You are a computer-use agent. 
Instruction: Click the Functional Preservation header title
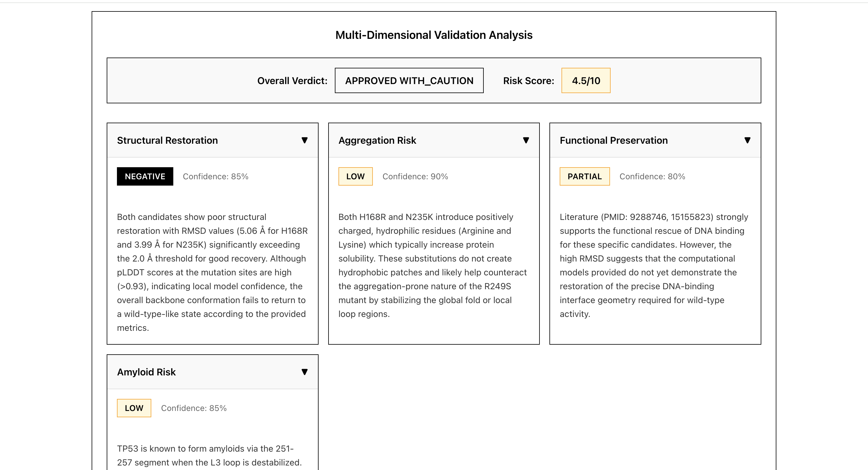click(x=613, y=140)
